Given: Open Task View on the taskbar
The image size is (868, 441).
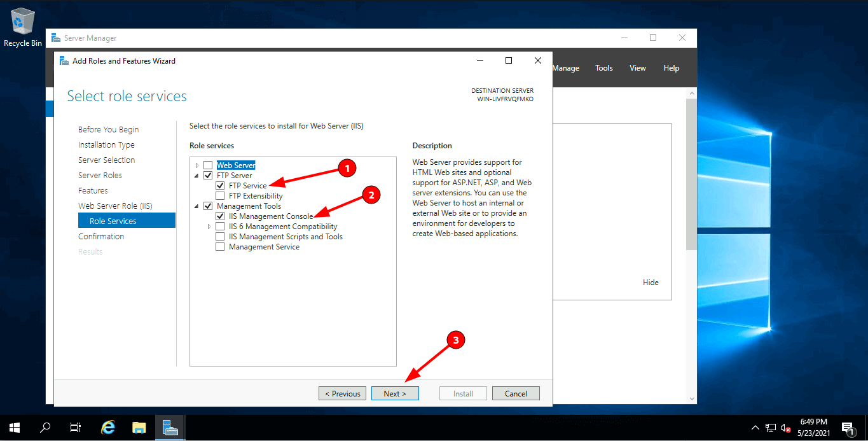Looking at the screenshot, I should pyautogui.click(x=76, y=428).
